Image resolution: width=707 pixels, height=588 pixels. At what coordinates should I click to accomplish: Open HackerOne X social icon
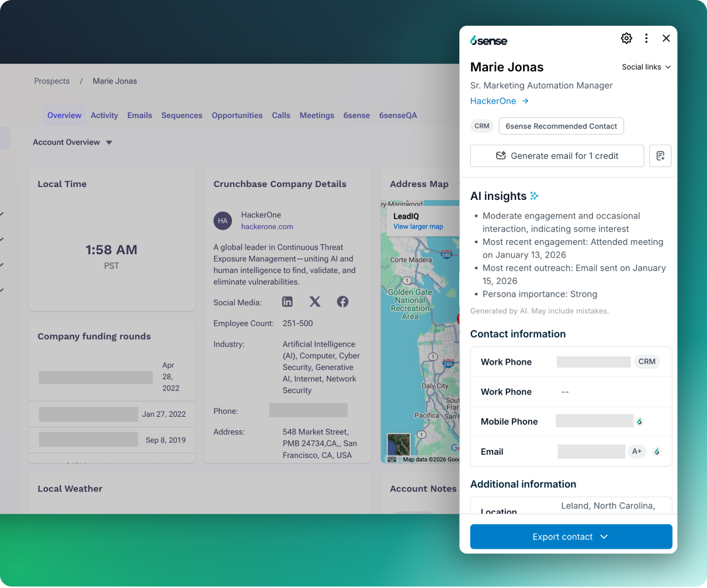pyautogui.click(x=315, y=302)
